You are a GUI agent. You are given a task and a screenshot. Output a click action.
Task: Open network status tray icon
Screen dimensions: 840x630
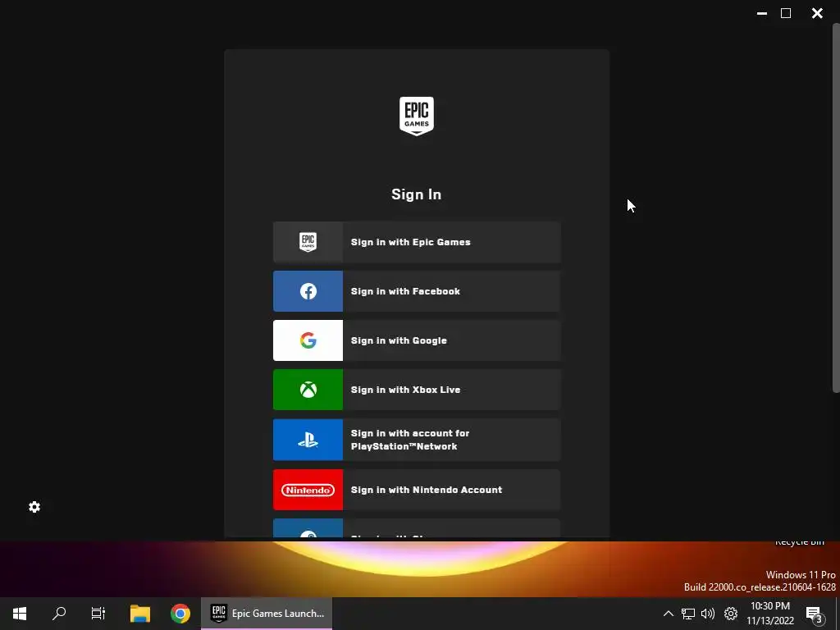click(x=688, y=614)
